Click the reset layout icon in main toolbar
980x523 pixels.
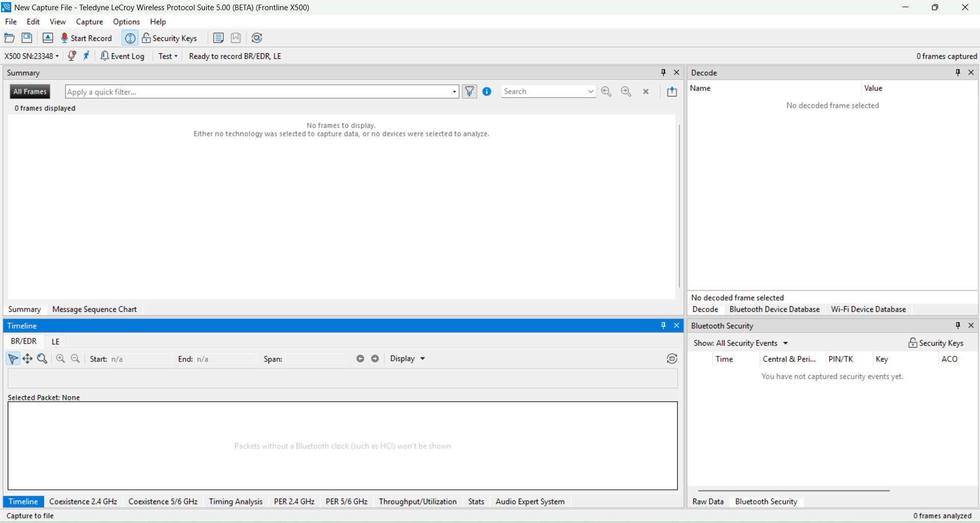coord(257,38)
